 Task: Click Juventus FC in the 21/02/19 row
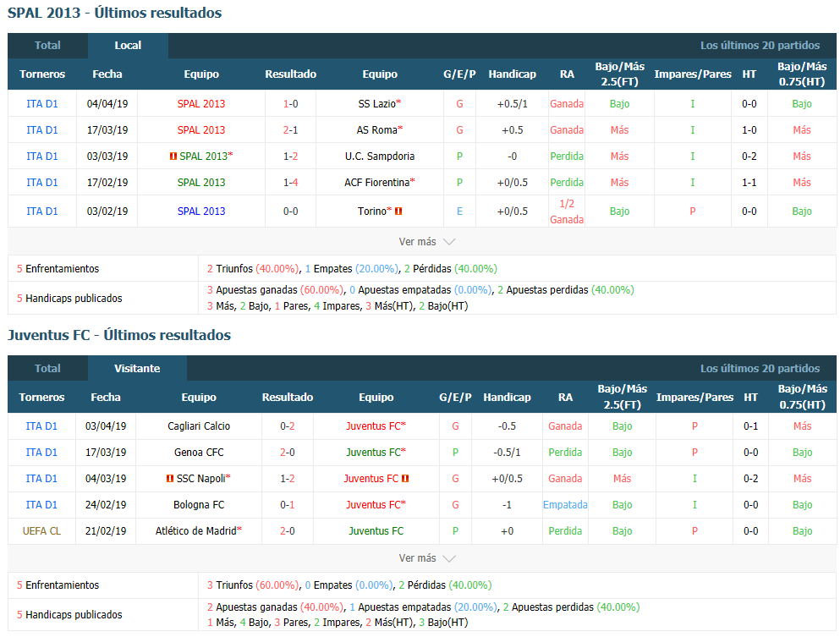click(x=376, y=531)
